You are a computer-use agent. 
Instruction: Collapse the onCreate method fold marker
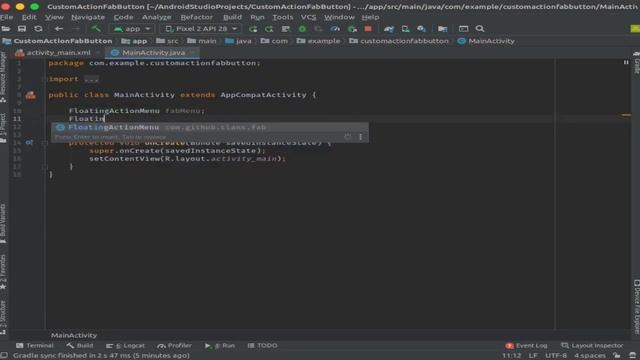point(44,143)
